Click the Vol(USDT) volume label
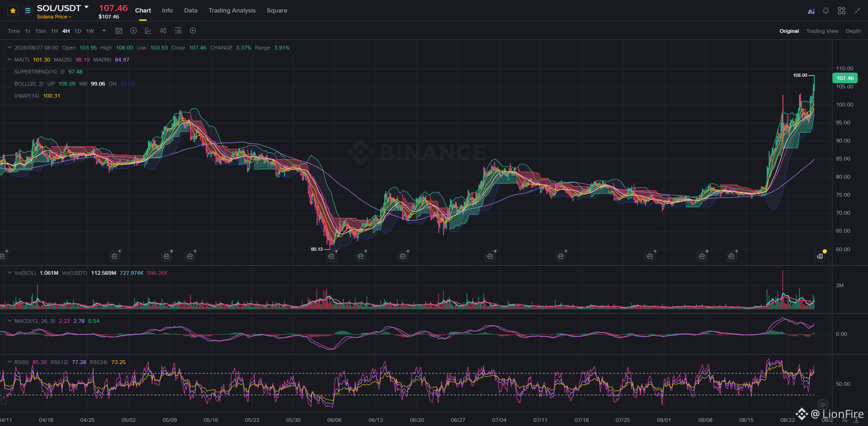This screenshot has height=426, width=868. (74, 273)
